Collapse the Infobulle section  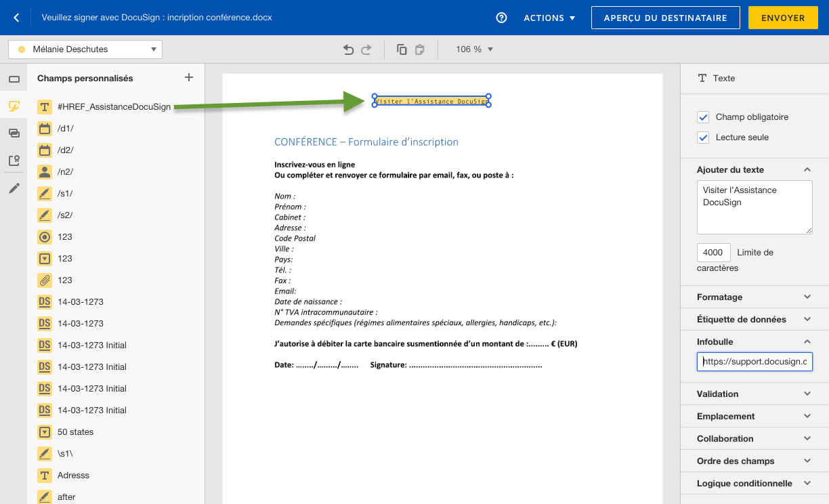tap(807, 342)
